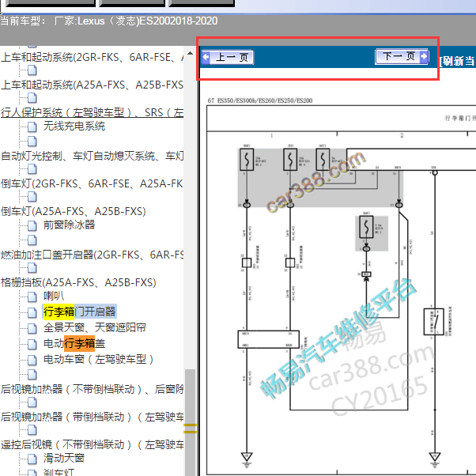Open 全景天窗、天窗遮阳帘 entry
Viewport: 476px width, 476px height.
tap(95, 327)
